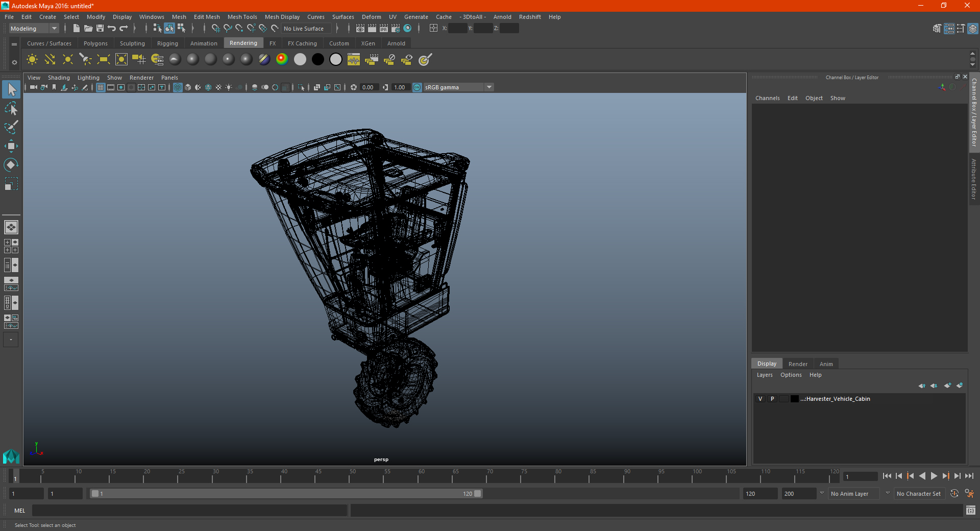Click the IPR render icon
This screenshot has width=980, height=531.
(x=384, y=29)
